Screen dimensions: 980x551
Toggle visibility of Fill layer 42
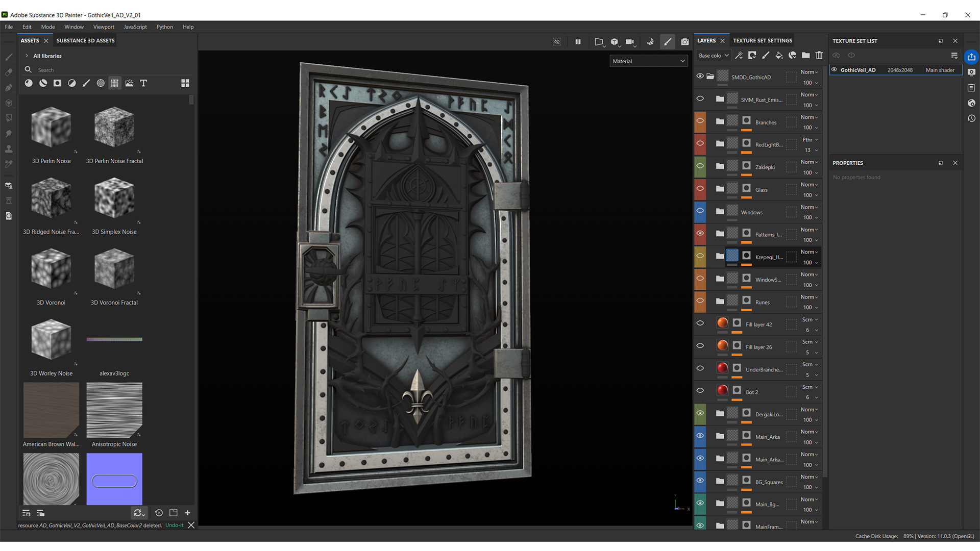[x=700, y=323]
